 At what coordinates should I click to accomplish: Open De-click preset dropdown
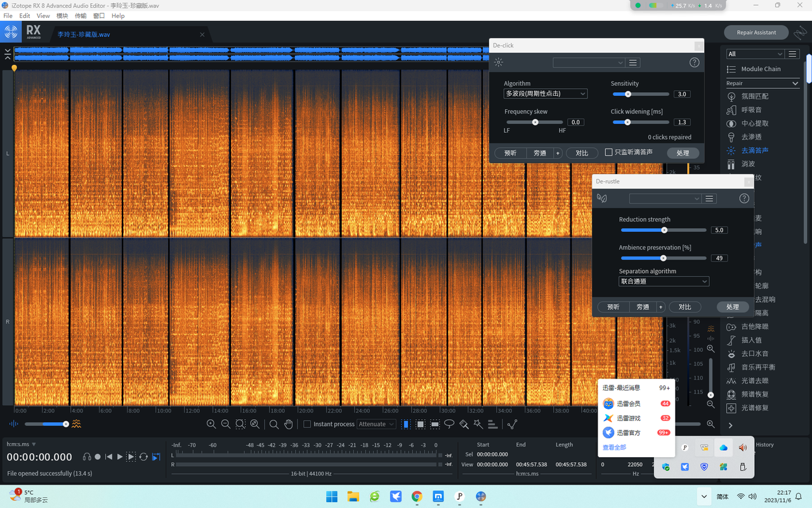tap(589, 63)
